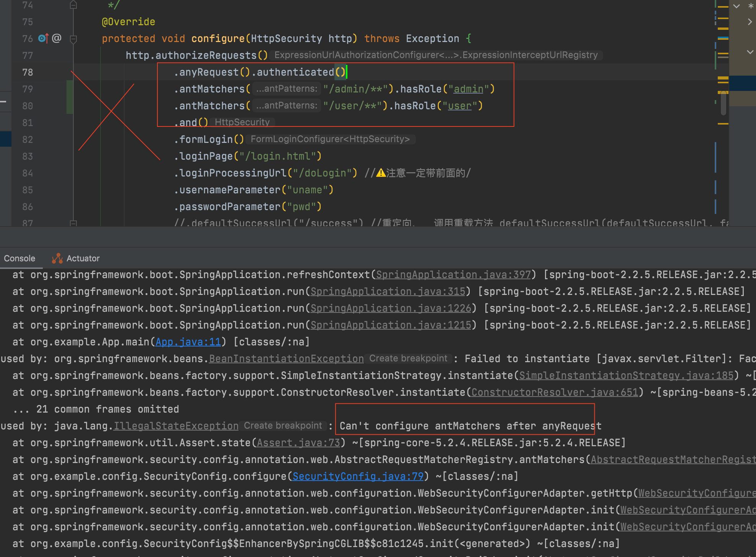The image size is (756, 557).
Task: Click Create breakpoint next to IllegalStateException
Action: [283, 426]
